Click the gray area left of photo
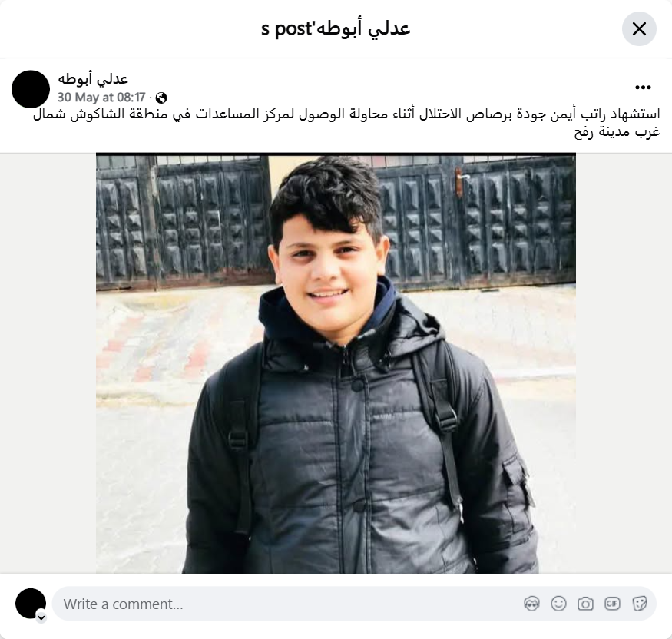This screenshot has height=639, width=672. tap(48, 363)
